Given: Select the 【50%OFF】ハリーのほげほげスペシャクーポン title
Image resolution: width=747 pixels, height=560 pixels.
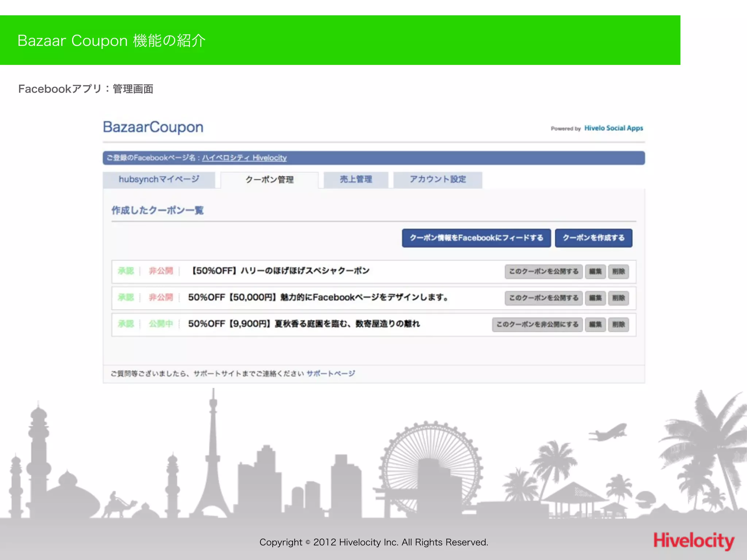Looking at the screenshot, I should tap(280, 271).
